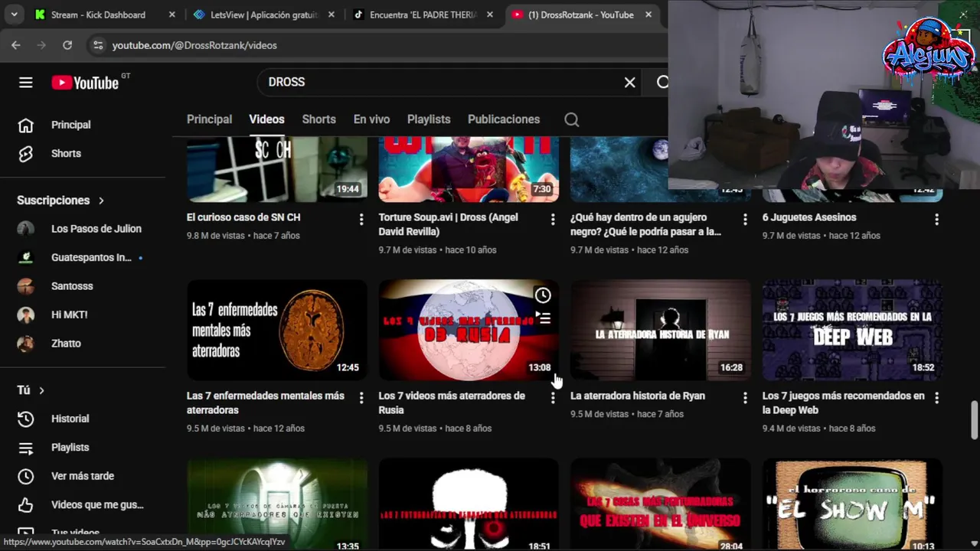The width and height of the screenshot is (980, 551).
Task: Expand the Tú section arrow
Action: (x=41, y=390)
